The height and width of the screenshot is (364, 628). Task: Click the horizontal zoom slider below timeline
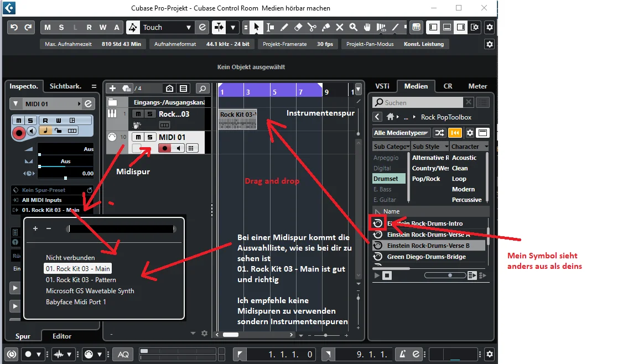pyautogui.click(x=325, y=335)
